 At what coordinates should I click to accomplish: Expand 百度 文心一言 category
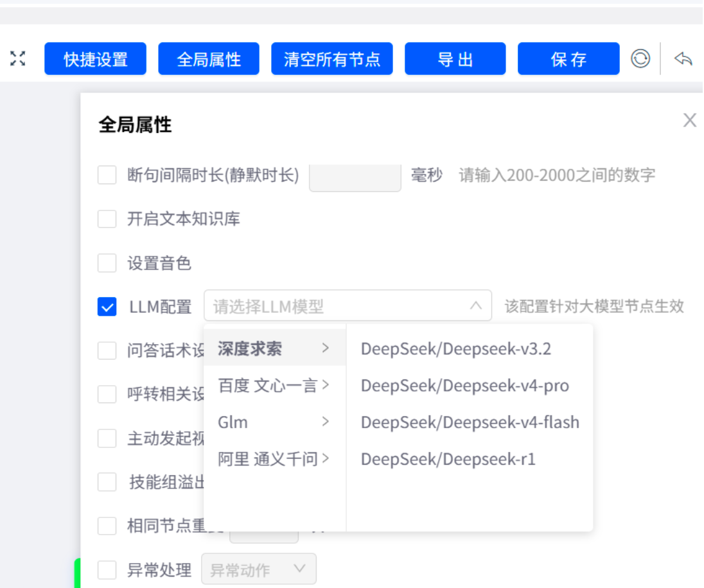coord(274,385)
